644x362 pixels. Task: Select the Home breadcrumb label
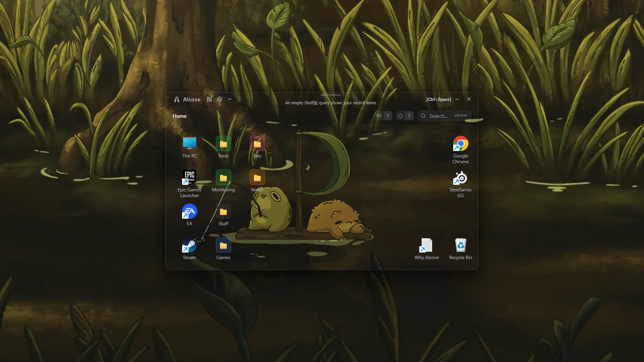pyautogui.click(x=179, y=116)
